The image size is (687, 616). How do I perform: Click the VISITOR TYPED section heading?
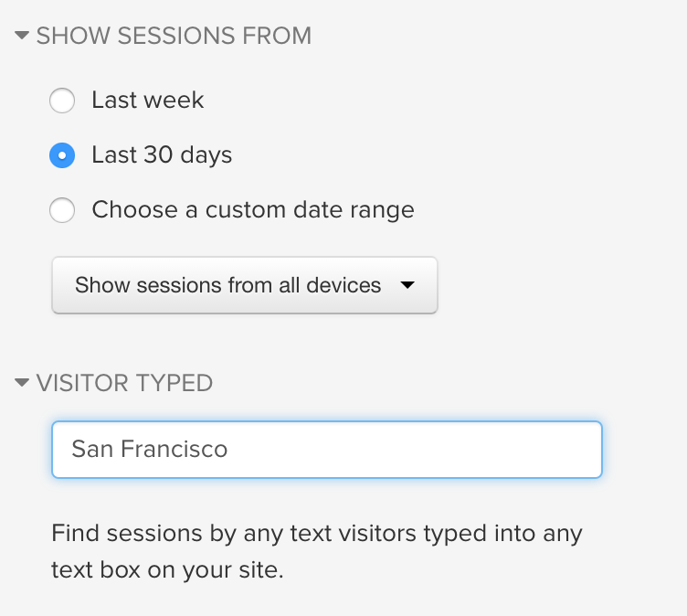pyautogui.click(x=124, y=383)
